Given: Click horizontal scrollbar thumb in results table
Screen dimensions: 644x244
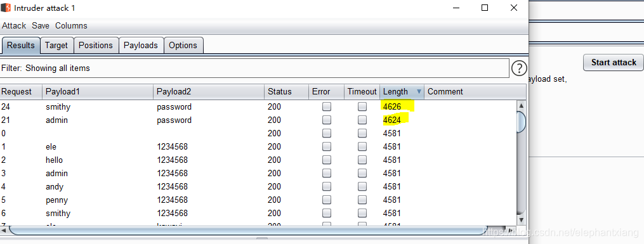Looking at the screenshot, I should coord(249,230).
